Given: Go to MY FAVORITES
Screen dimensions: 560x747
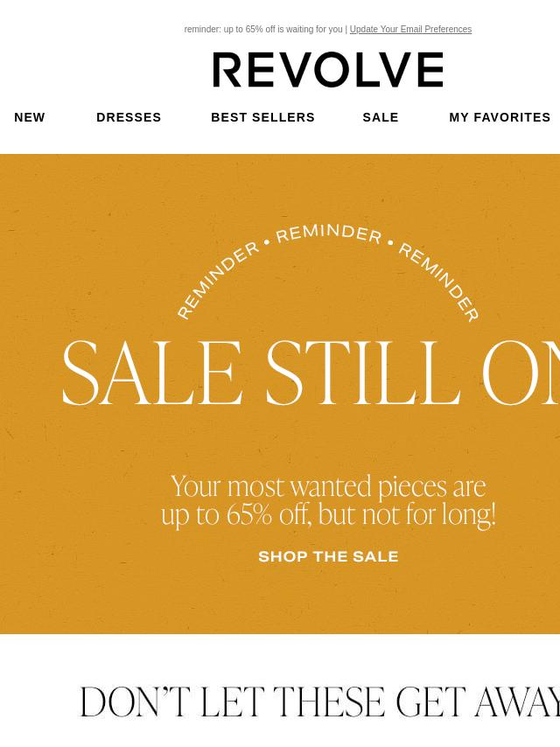Looking at the screenshot, I should coord(500,117).
